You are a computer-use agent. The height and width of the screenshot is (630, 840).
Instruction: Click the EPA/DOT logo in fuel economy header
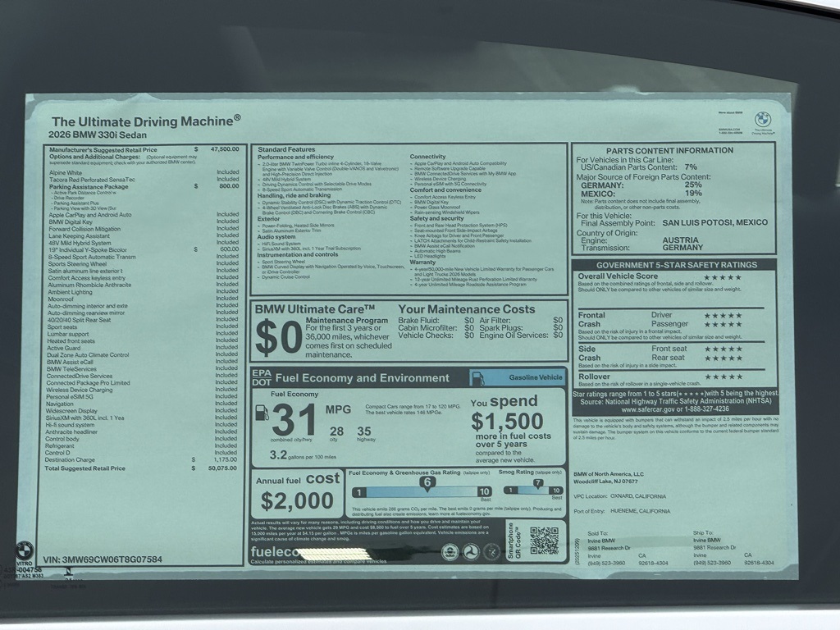(261, 378)
